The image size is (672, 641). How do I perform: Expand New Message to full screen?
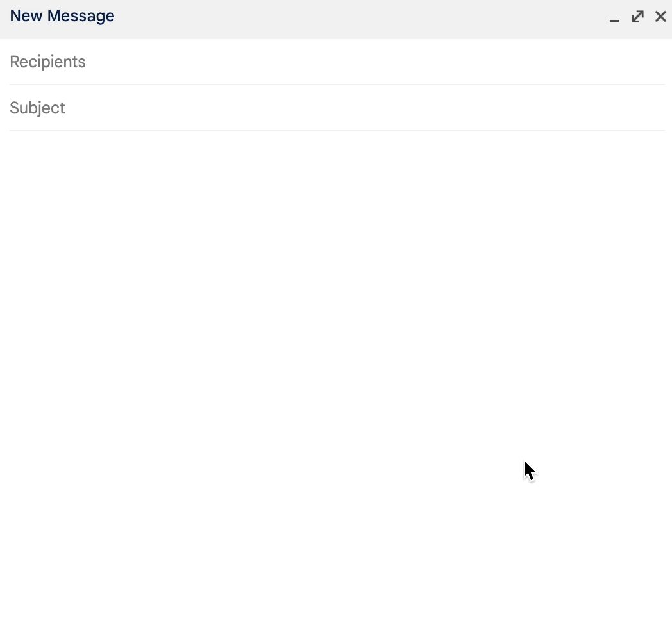point(638,17)
